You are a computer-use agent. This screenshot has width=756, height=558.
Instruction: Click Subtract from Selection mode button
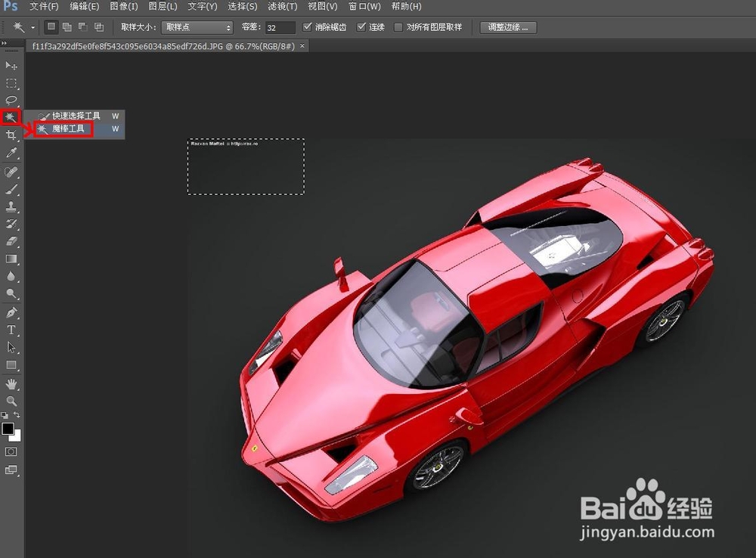83,27
